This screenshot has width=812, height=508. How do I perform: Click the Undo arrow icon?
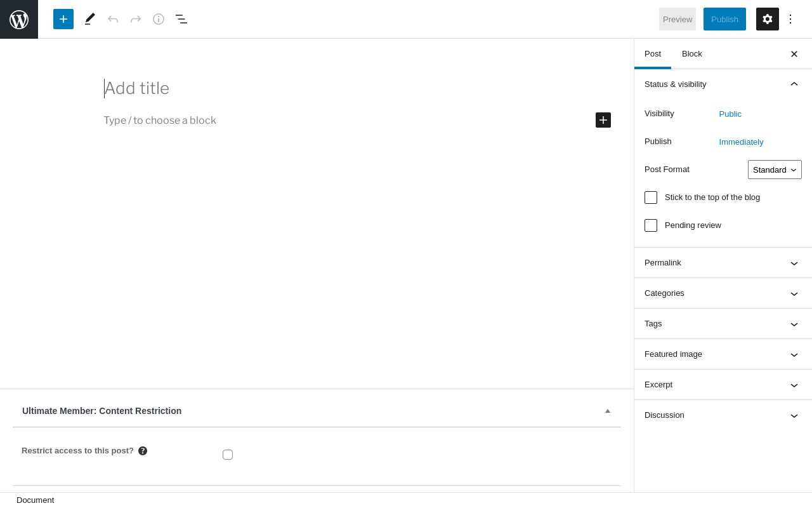(x=113, y=19)
